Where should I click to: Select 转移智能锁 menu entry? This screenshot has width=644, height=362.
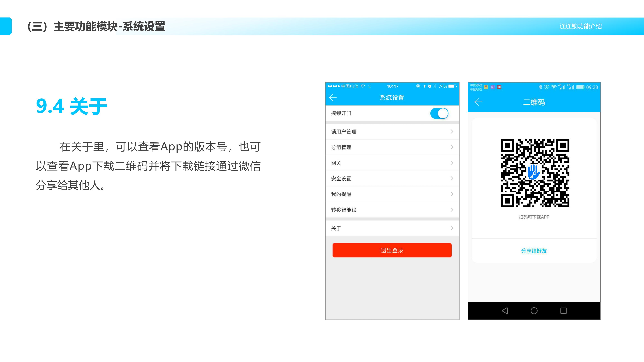click(344, 210)
